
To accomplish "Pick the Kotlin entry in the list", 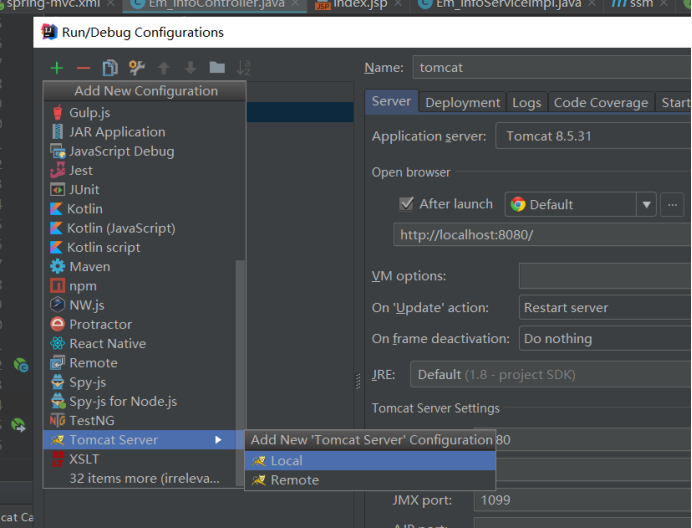I will 144,209.
